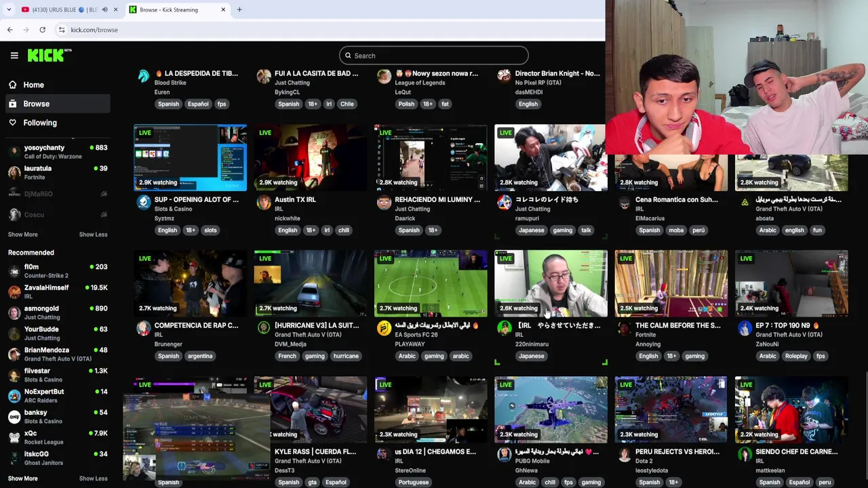Reload the page with the refresh icon
868x488 pixels.
tap(42, 30)
